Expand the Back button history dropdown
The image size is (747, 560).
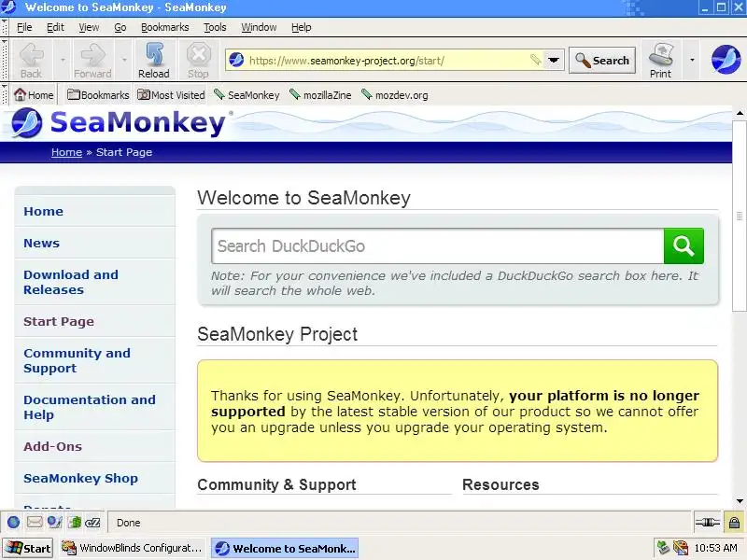point(63,60)
